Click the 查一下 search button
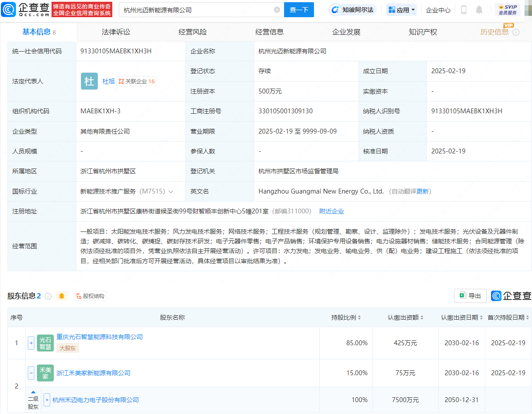 [x=299, y=10]
